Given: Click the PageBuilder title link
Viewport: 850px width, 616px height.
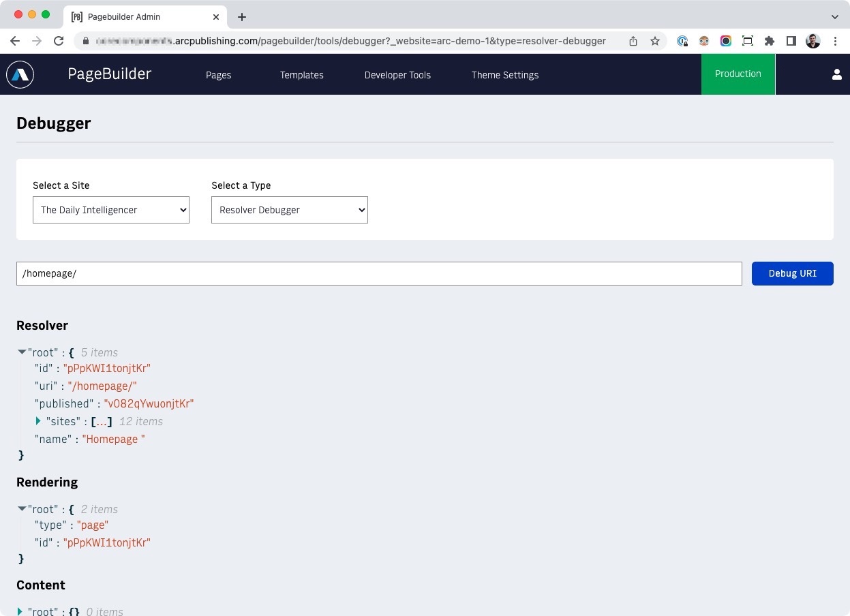Looking at the screenshot, I should tap(110, 74).
